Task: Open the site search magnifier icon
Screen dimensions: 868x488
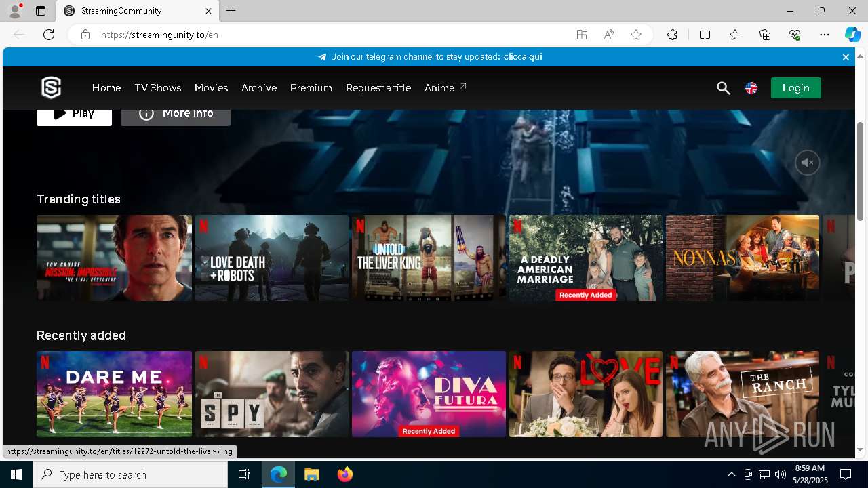Action: pyautogui.click(x=723, y=88)
